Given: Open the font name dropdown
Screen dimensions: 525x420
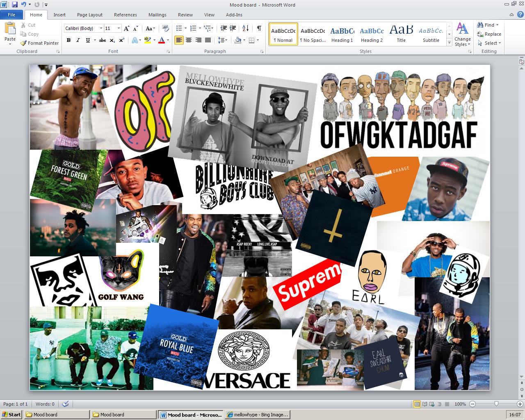Looking at the screenshot, I should click(x=101, y=28).
